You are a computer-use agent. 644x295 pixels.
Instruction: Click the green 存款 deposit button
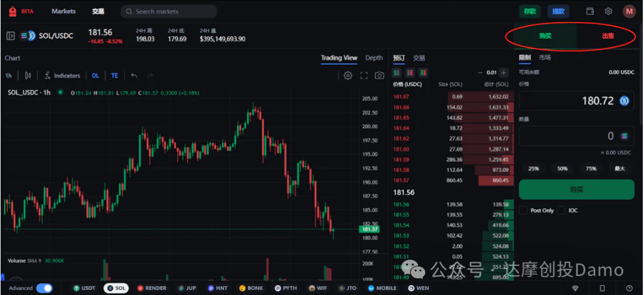click(x=530, y=11)
